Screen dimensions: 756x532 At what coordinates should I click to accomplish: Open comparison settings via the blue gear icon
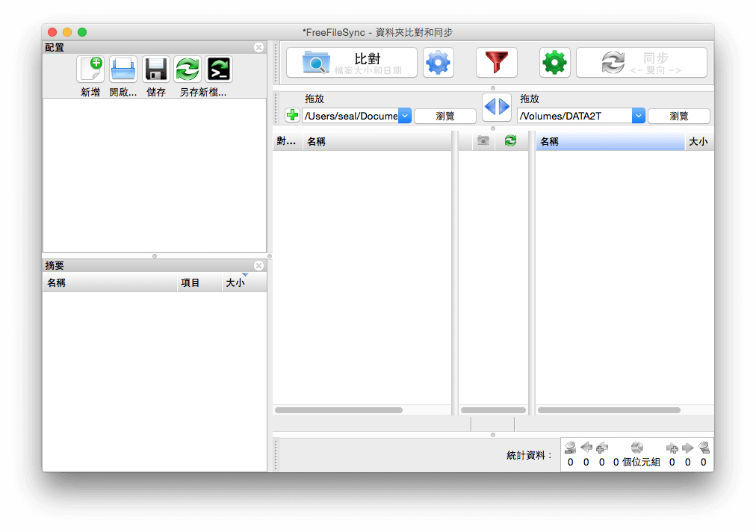click(x=438, y=62)
